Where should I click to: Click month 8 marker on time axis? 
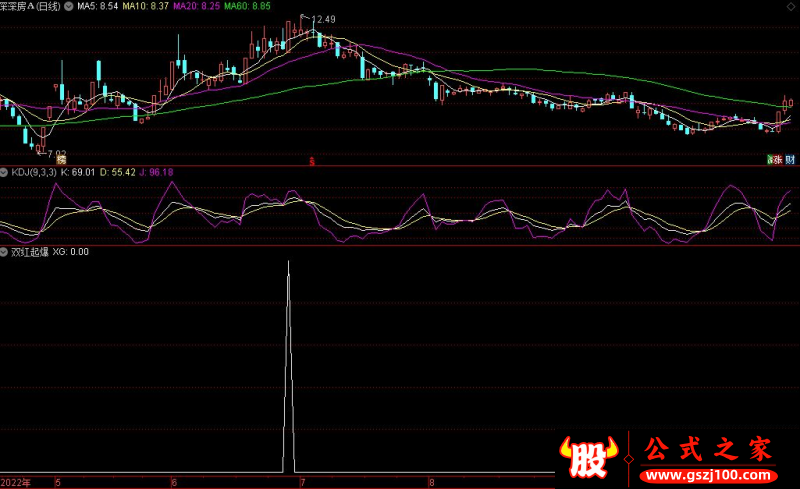431,482
